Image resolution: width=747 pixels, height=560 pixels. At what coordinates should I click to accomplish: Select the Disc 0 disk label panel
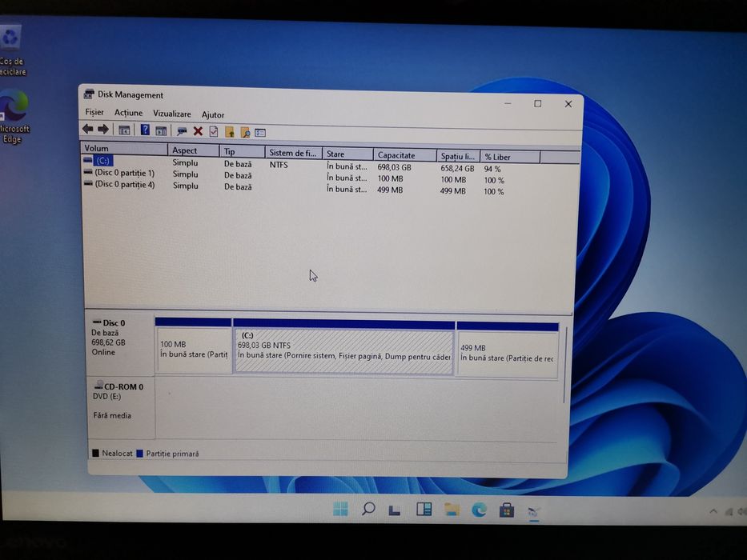click(x=119, y=342)
